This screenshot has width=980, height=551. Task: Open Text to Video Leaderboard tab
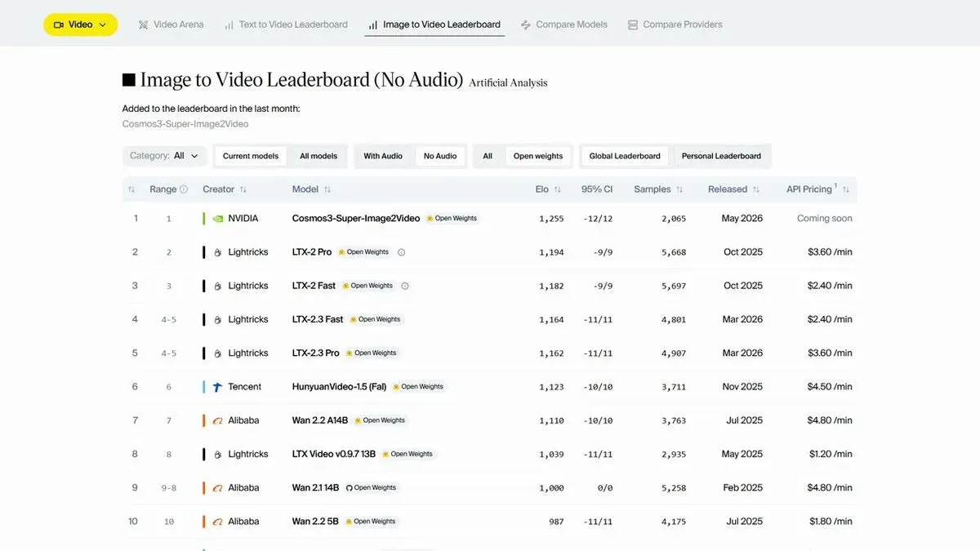[x=286, y=24]
